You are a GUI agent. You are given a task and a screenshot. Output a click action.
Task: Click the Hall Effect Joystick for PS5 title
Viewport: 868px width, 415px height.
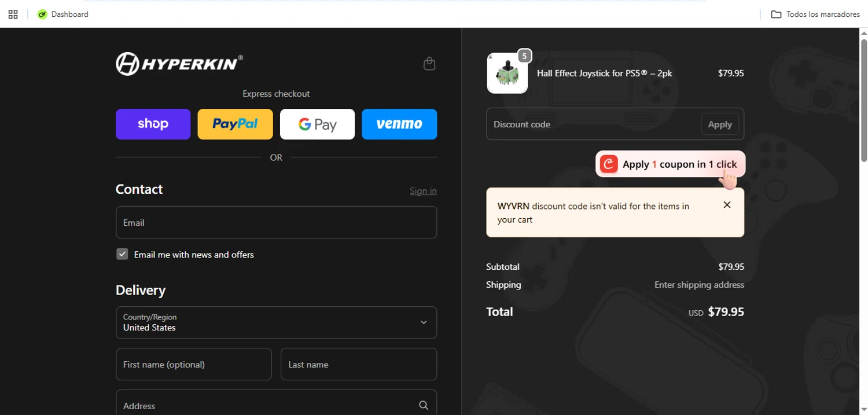click(604, 73)
